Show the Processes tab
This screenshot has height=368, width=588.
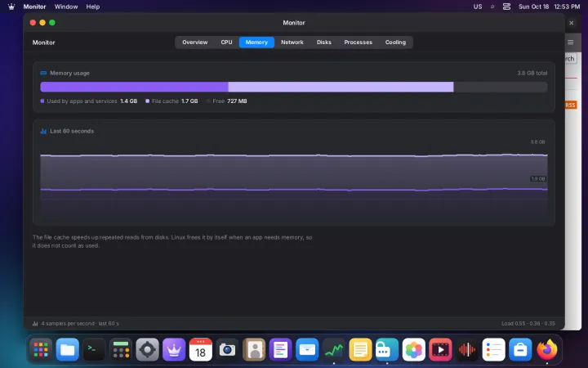click(x=359, y=42)
